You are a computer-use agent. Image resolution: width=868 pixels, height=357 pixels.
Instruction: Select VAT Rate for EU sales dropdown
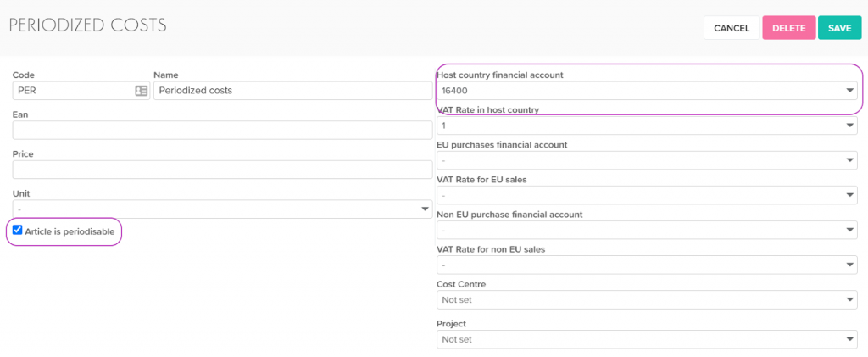[648, 196]
